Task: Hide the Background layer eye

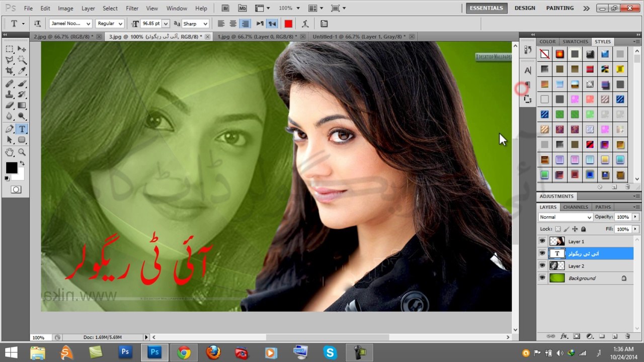Action: 542,278
